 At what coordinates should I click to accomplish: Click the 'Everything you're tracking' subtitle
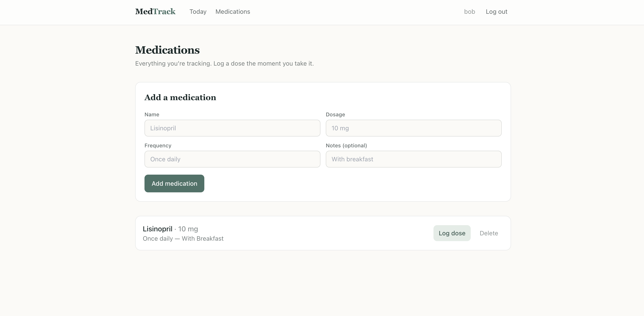click(224, 64)
